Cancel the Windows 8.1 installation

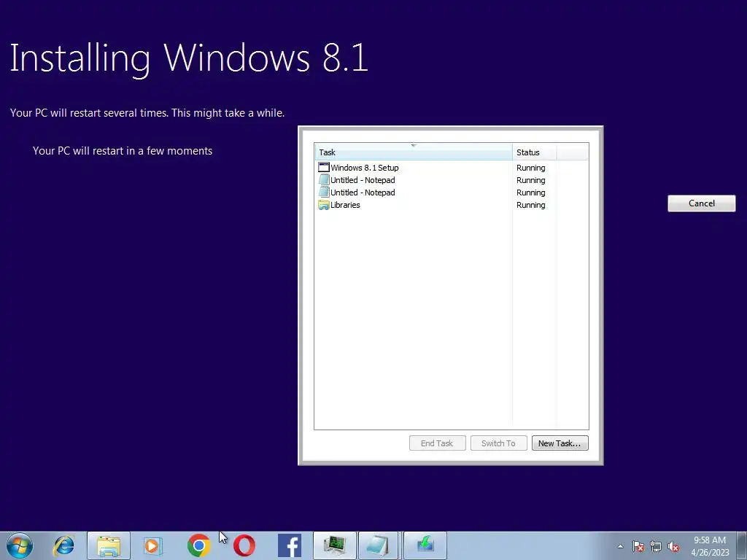pyautogui.click(x=701, y=203)
